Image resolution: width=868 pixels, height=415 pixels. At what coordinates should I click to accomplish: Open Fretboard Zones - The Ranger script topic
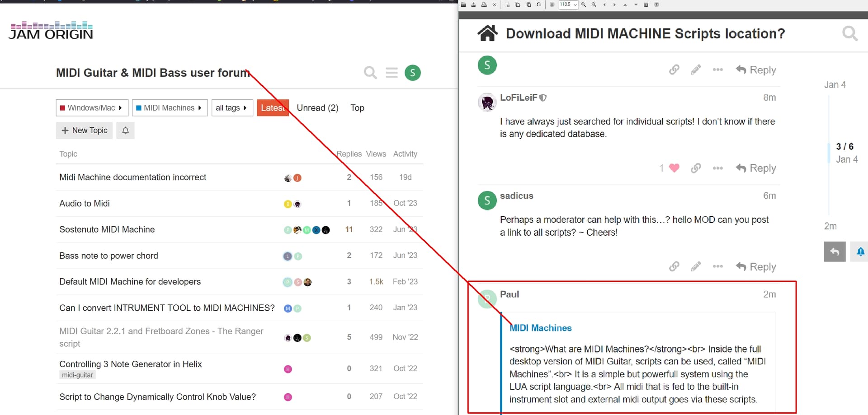click(x=161, y=337)
